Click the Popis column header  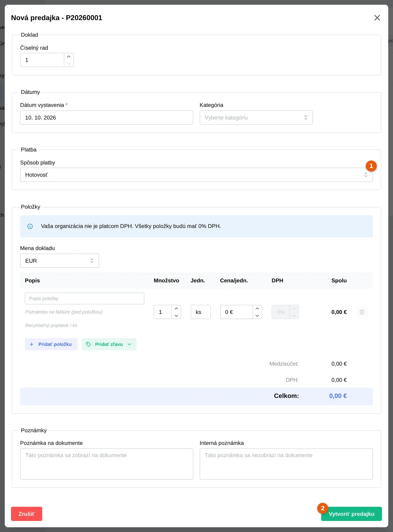point(32,281)
